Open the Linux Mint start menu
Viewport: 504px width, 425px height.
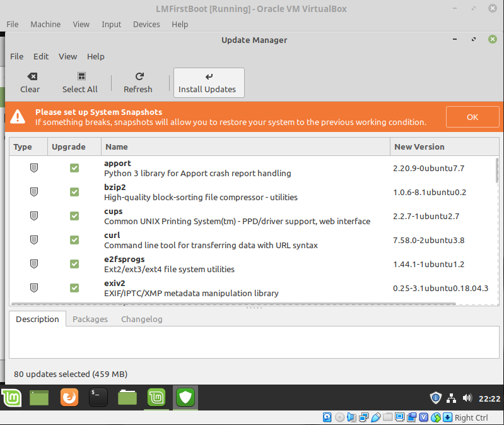pyautogui.click(x=11, y=398)
